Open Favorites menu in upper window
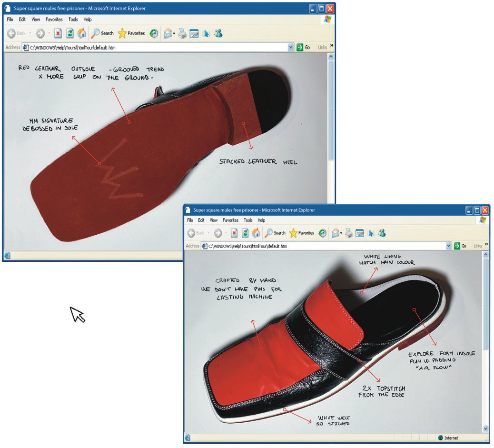 (54, 19)
